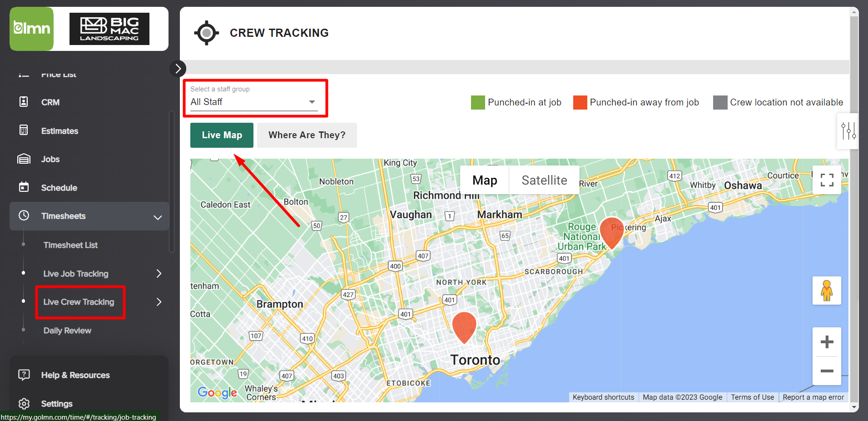Viewport: 868px width, 421px height.
Task: Open Settings via the gear icon
Action: 24,404
